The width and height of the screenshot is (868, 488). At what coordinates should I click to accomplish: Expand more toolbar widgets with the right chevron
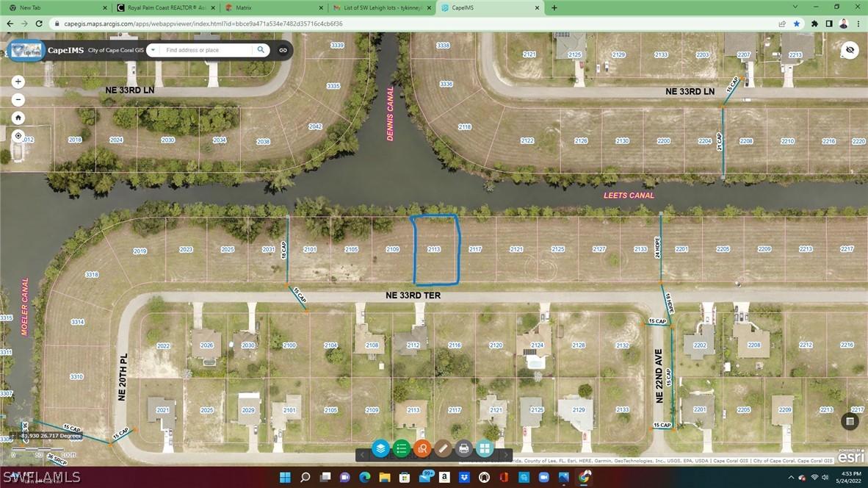[505, 454]
